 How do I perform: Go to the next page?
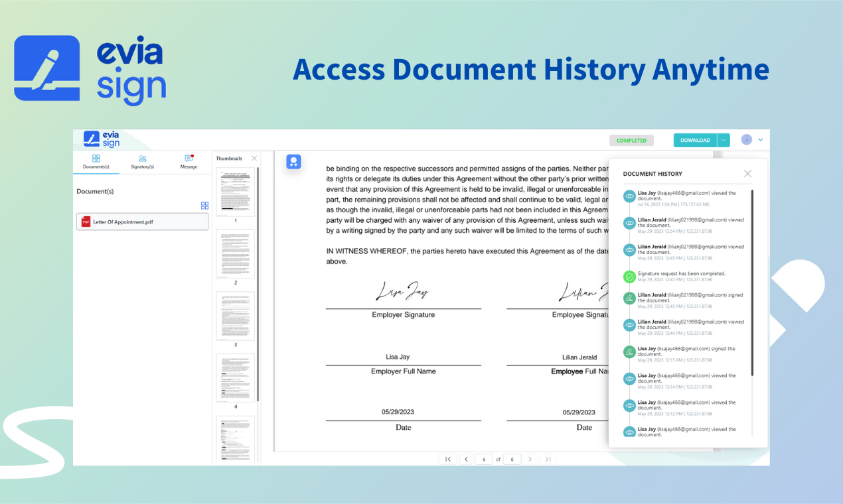coord(530,459)
